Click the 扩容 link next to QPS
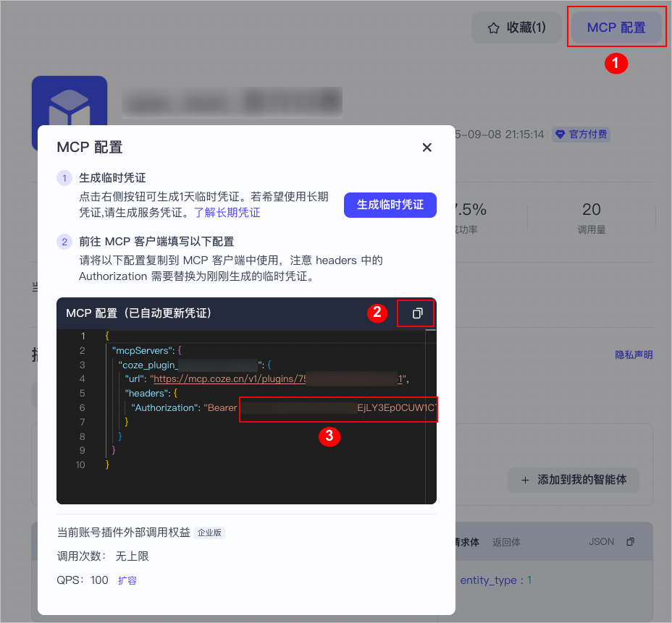This screenshot has width=672, height=623. click(127, 580)
